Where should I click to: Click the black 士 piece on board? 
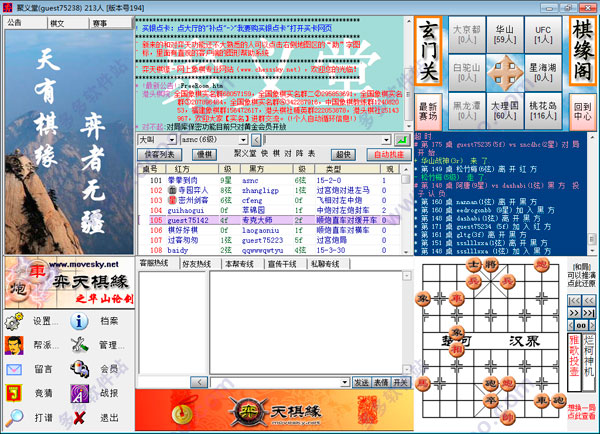pyautogui.click(x=473, y=264)
